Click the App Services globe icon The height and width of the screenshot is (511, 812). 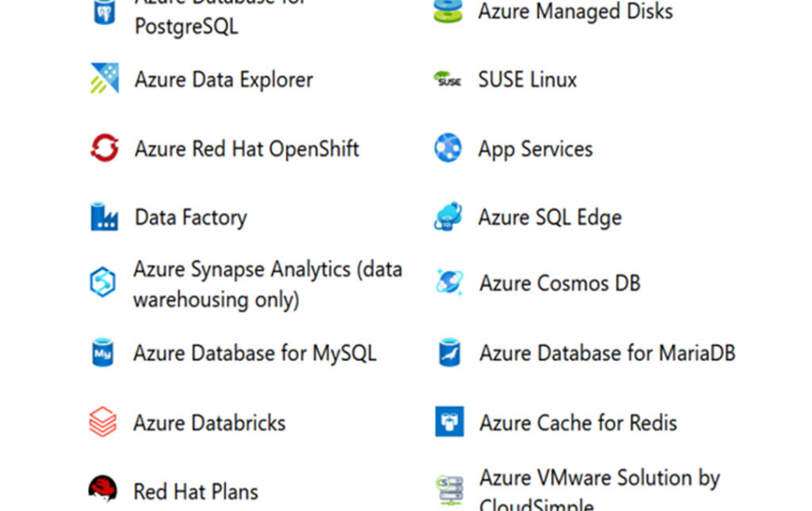click(x=448, y=147)
